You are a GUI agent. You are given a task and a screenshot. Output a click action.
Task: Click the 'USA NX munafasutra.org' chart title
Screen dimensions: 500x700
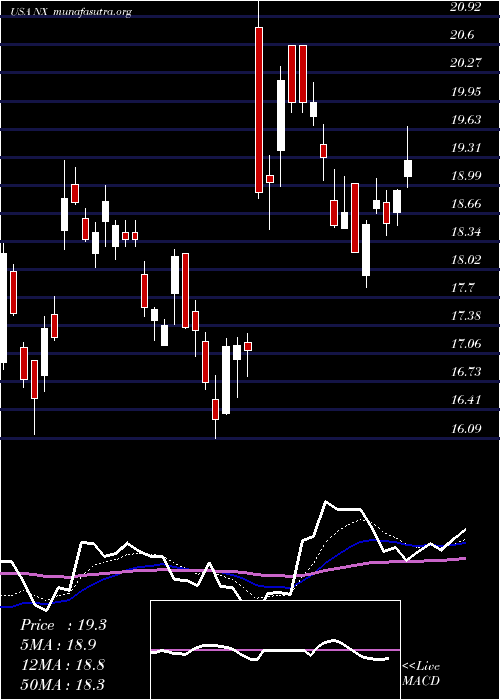pos(72,12)
